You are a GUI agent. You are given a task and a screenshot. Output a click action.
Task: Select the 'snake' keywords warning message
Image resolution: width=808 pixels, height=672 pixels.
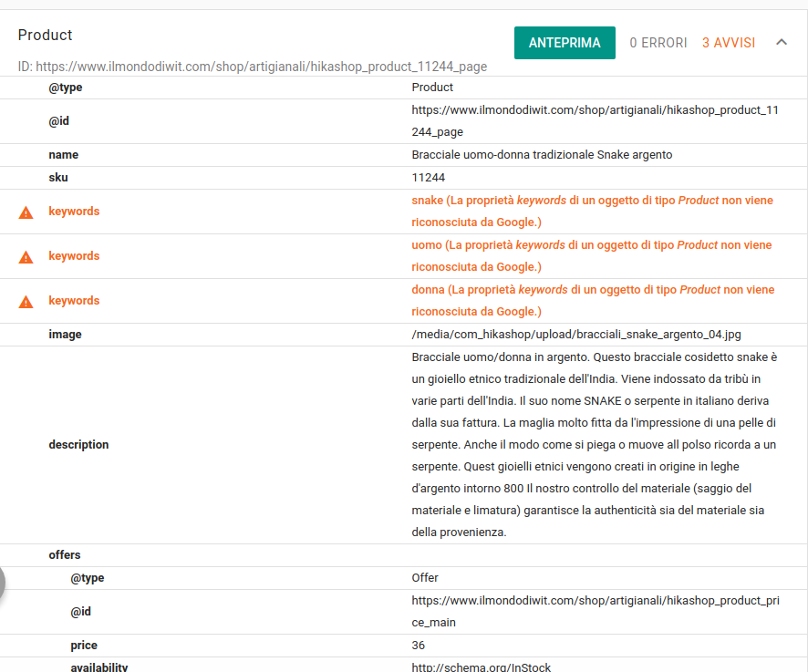pyautogui.click(x=592, y=211)
